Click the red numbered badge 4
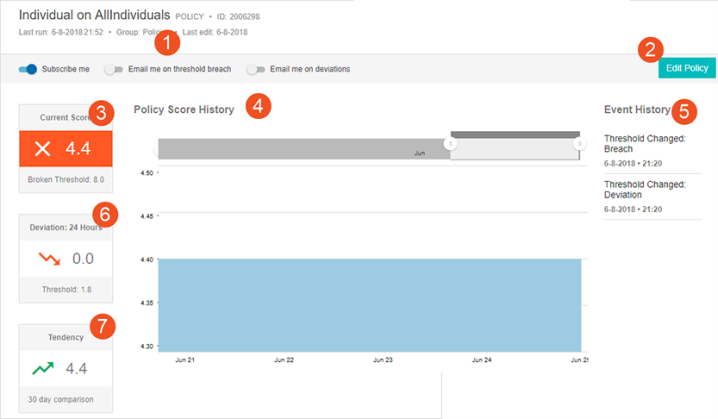The image size is (718, 419). click(258, 106)
